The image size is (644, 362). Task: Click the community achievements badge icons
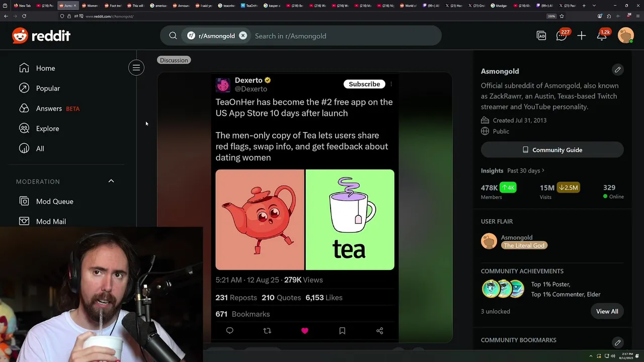[x=503, y=289]
